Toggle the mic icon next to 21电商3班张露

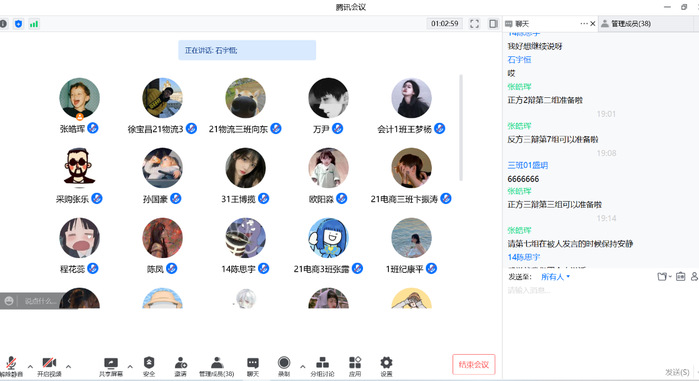357,268
